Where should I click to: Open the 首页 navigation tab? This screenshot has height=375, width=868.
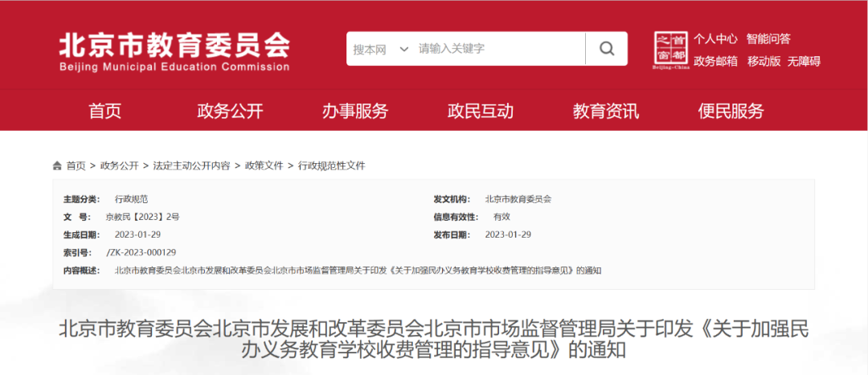pyautogui.click(x=104, y=111)
